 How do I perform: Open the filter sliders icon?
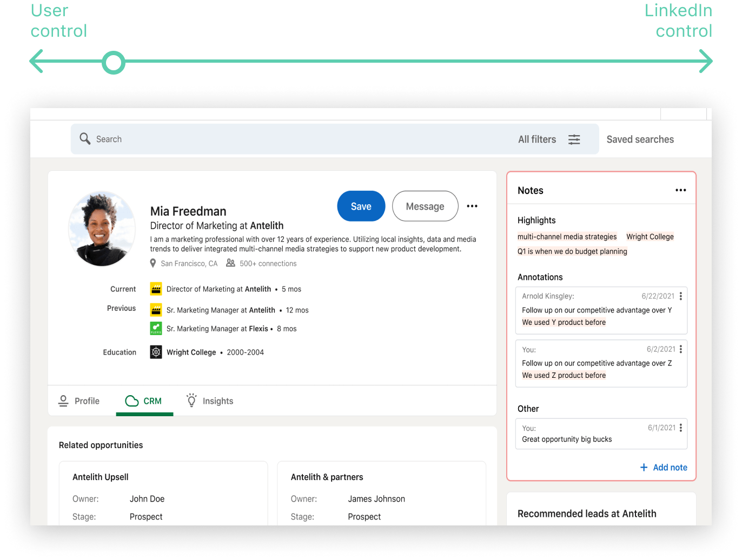tap(574, 139)
